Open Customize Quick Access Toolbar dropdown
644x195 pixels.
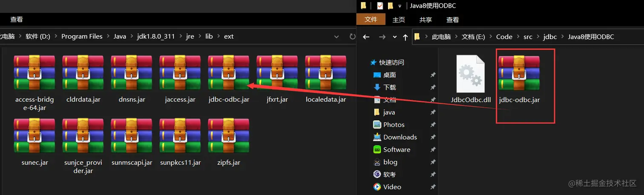coord(400,6)
